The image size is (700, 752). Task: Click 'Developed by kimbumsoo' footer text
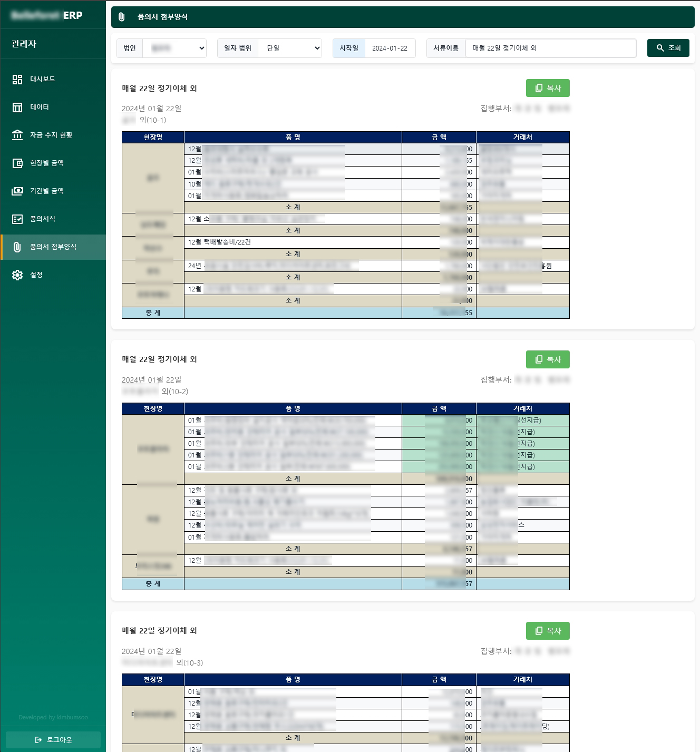pyautogui.click(x=53, y=717)
